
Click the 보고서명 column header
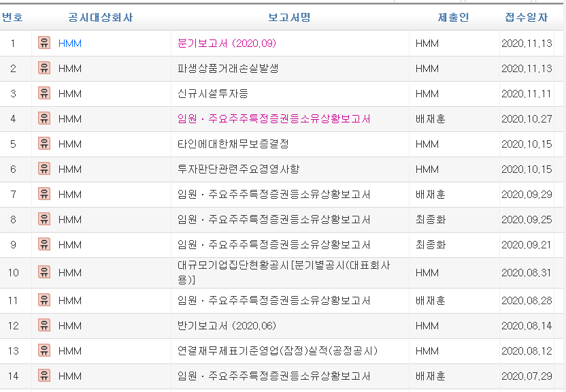click(290, 17)
